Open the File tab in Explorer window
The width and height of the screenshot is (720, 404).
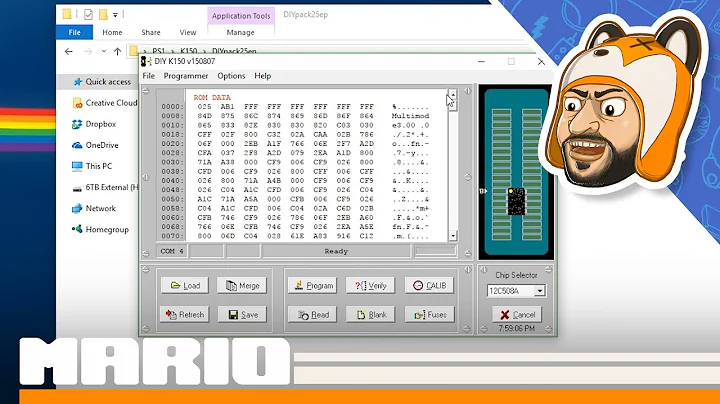[74, 32]
